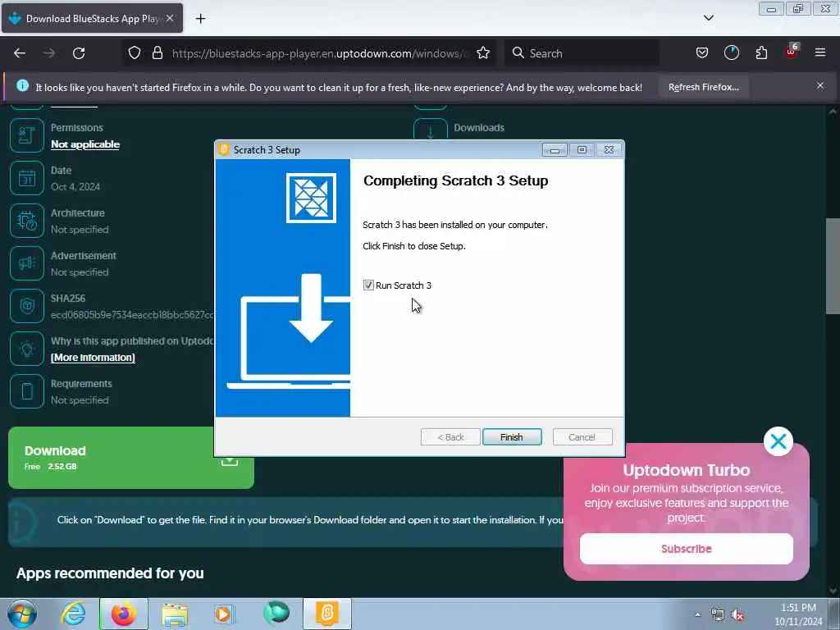Click the Scratch setup taskbar icon
840x630 pixels.
(327, 614)
